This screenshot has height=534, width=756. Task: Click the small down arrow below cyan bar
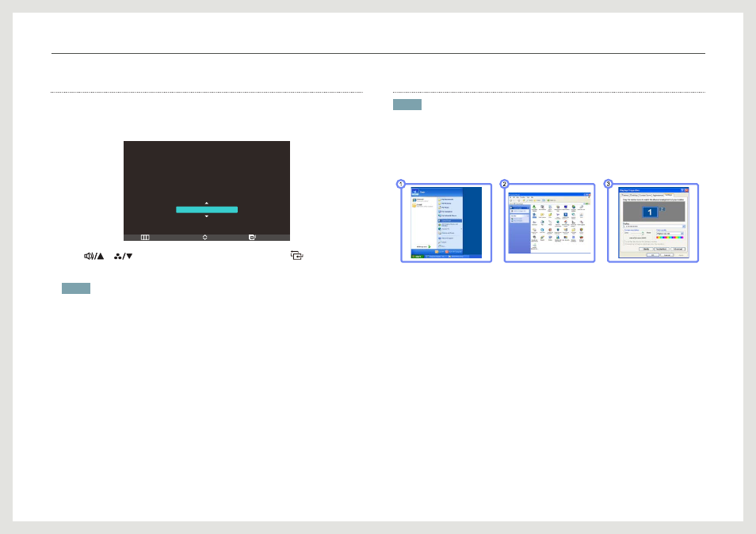206,216
